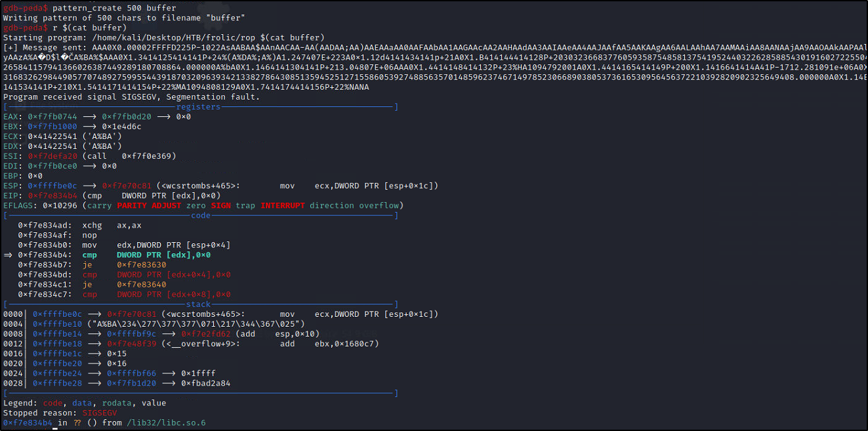Click stack entry 0012 with __overflow+9

191,342
